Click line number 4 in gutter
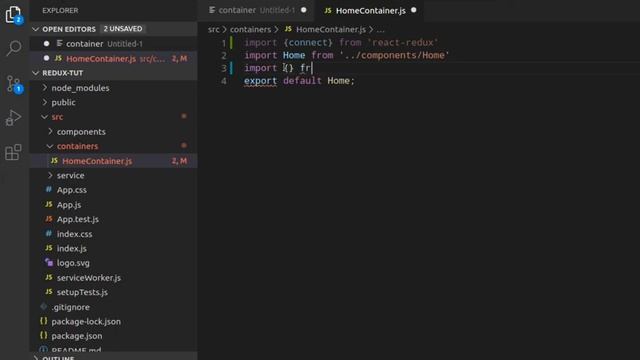Image resolution: width=640 pixels, height=360 pixels. point(224,81)
